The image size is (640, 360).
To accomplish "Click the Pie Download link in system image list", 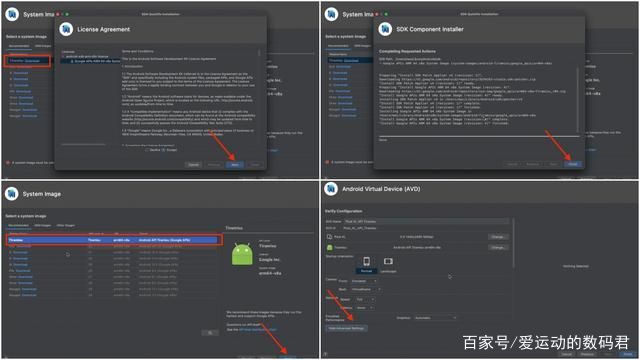I will 23,271.
